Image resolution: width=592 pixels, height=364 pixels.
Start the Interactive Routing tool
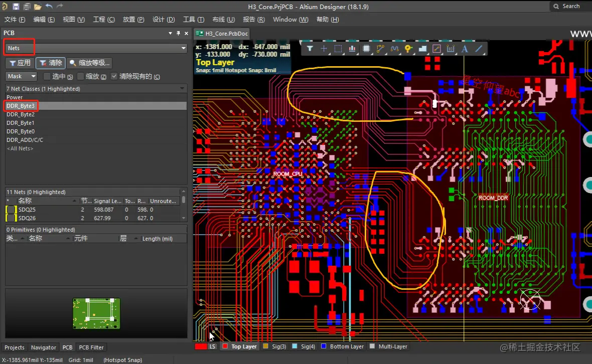point(382,48)
